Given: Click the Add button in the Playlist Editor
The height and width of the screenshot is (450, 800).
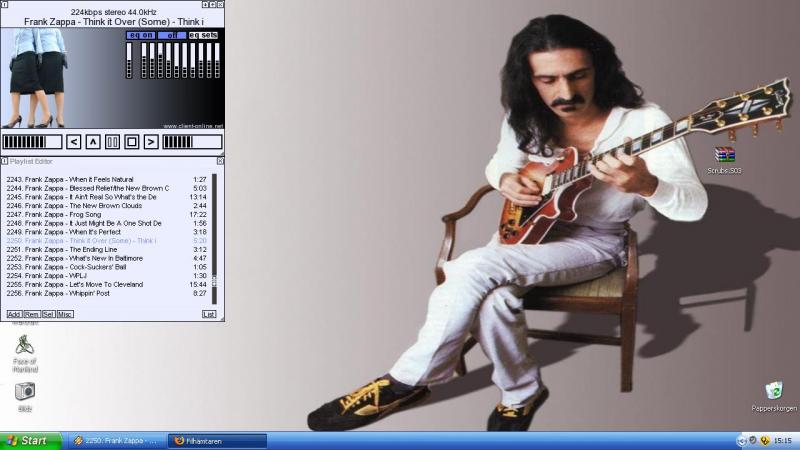Looking at the screenshot, I should [14, 314].
